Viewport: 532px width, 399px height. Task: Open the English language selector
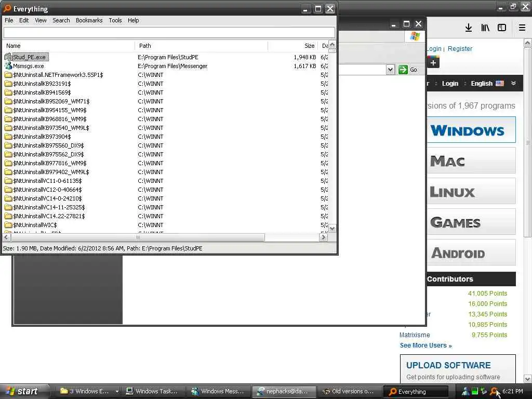[x=487, y=84]
